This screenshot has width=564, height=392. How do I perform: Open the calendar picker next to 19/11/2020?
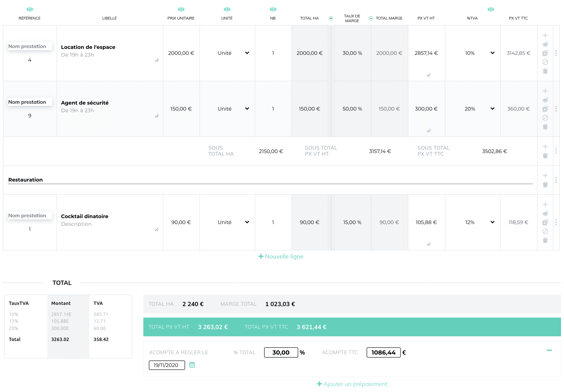192,365
